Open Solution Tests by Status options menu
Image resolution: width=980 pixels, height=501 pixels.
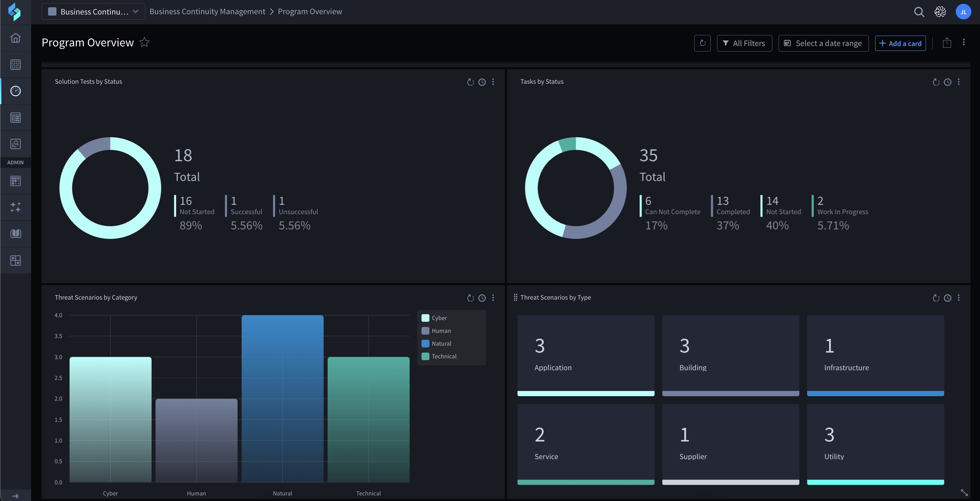493,82
